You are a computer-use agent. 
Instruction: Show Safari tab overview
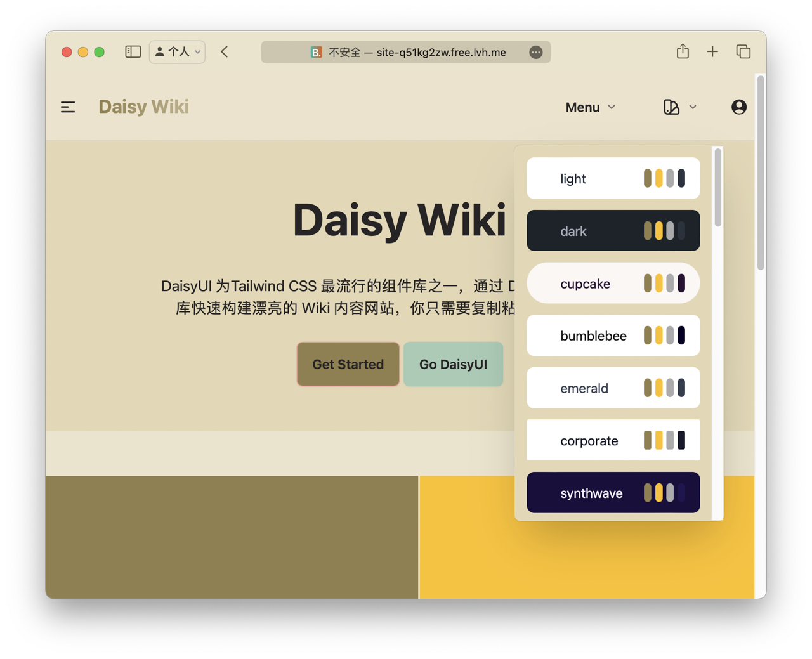click(x=743, y=52)
